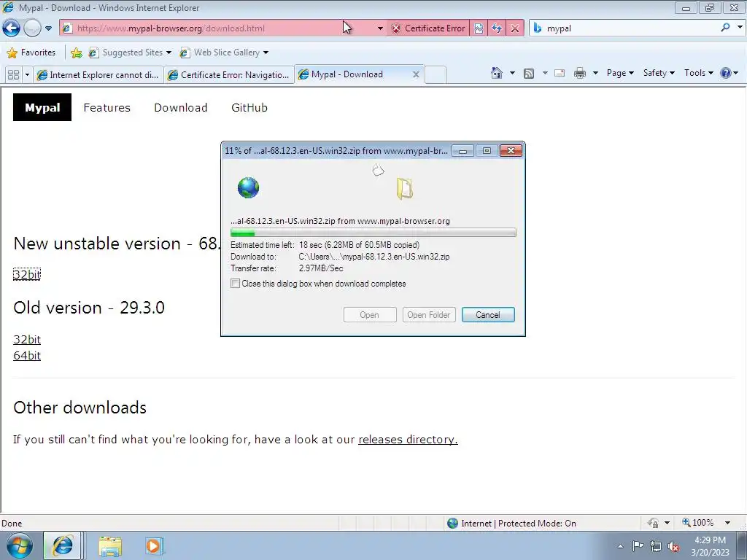The width and height of the screenshot is (747, 560).
Task: Click 32bit link under New unstable version
Action: (x=27, y=274)
